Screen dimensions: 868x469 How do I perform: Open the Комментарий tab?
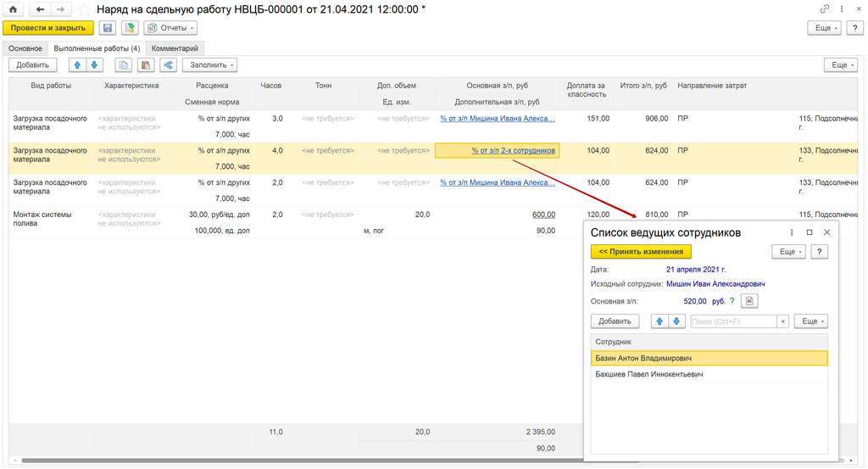click(x=175, y=48)
